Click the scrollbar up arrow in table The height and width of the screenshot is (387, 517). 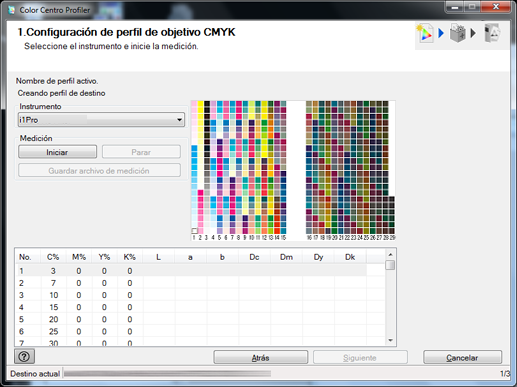click(x=390, y=255)
